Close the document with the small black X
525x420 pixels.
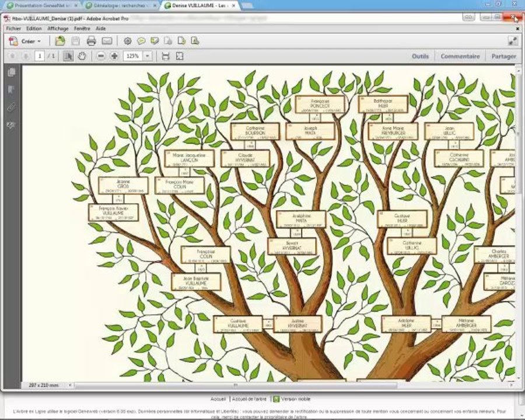517,29
